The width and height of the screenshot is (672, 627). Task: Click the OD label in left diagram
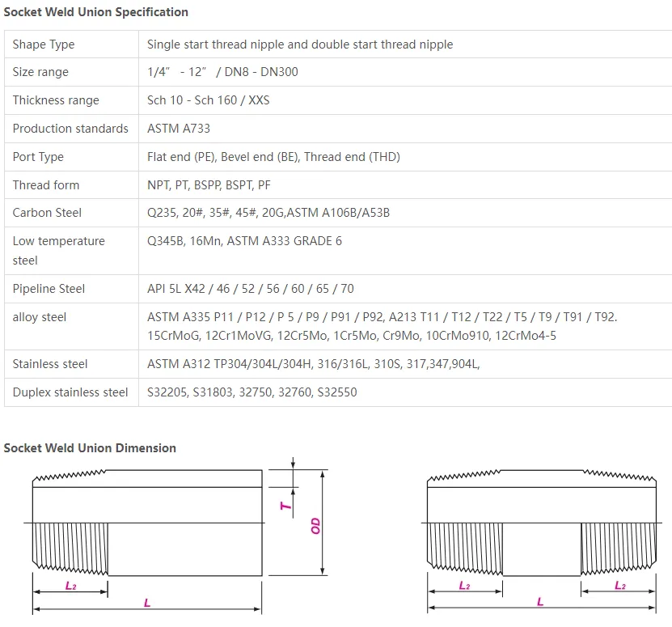tap(315, 526)
